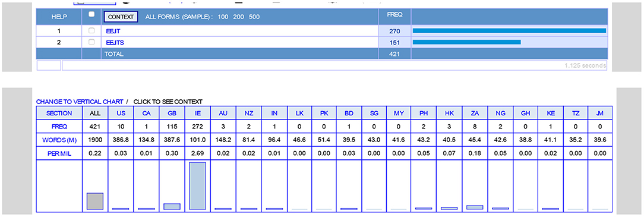The height and width of the screenshot is (217, 644).
Task: Select the JM section header
Action: coord(599,113)
